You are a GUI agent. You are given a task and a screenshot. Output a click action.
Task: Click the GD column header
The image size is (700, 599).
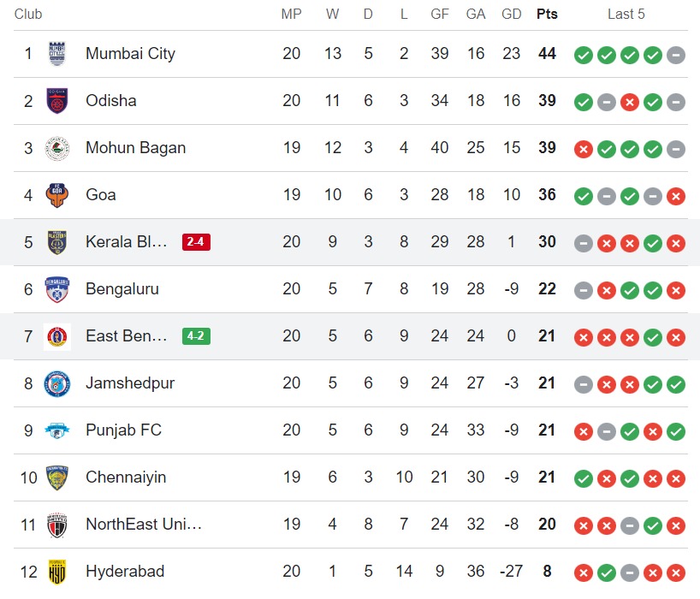[x=512, y=15]
